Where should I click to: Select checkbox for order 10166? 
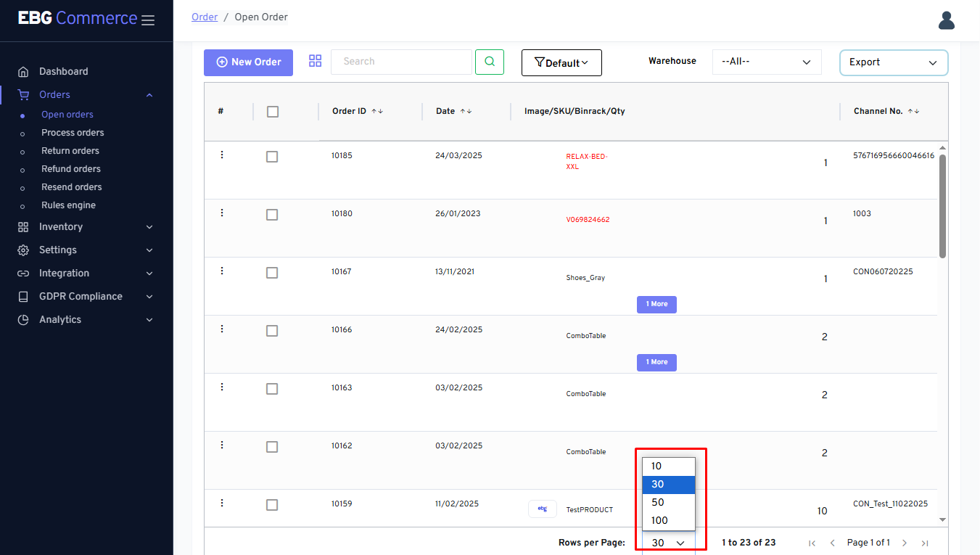coord(272,331)
